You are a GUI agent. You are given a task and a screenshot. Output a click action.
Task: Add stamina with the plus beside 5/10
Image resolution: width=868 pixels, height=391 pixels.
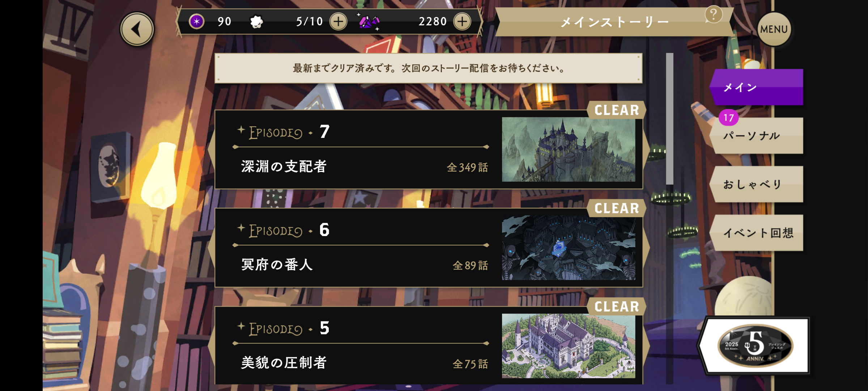tap(339, 21)
